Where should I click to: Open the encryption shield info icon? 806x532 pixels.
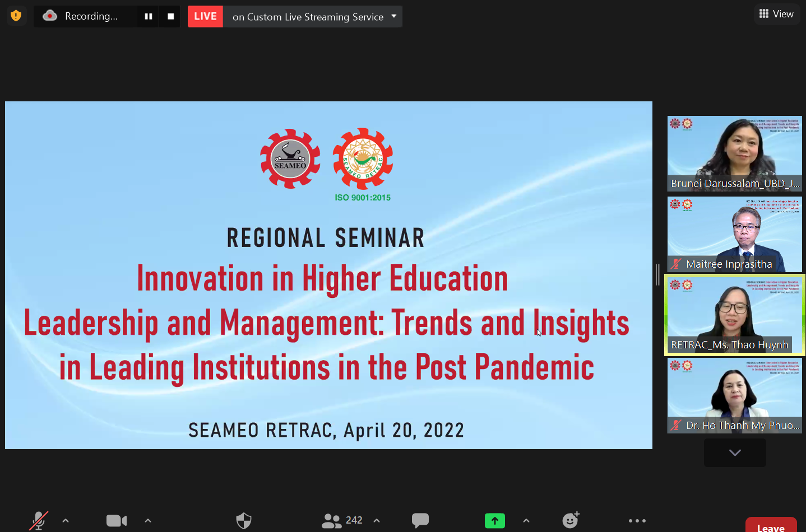click(x=16, y=16)
